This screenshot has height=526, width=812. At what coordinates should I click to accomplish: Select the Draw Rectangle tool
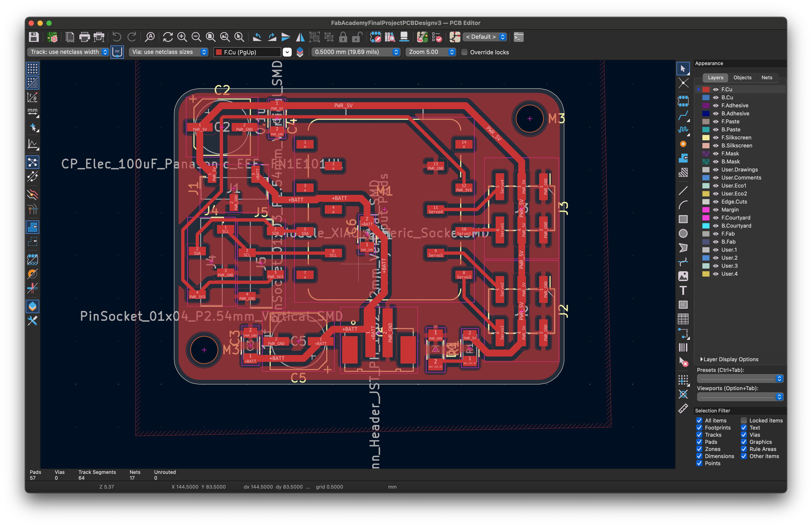[x=683, y=219]
